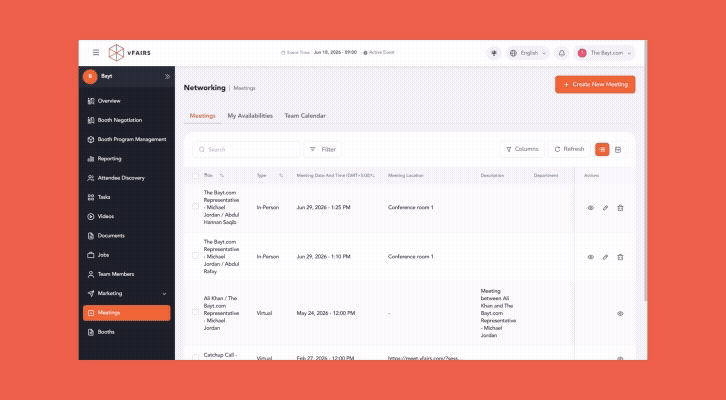Delete the Jun 29 1:25 PM meeting
The width and height of the screenshot is (726, 400).
[620, 208]
